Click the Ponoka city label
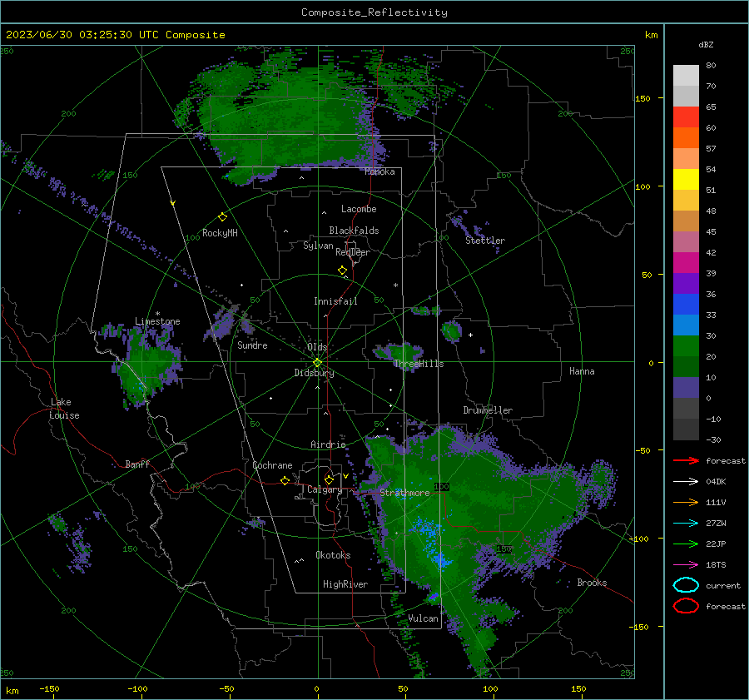The height and width of the screenshot is (700, 749). coord(379,171)
